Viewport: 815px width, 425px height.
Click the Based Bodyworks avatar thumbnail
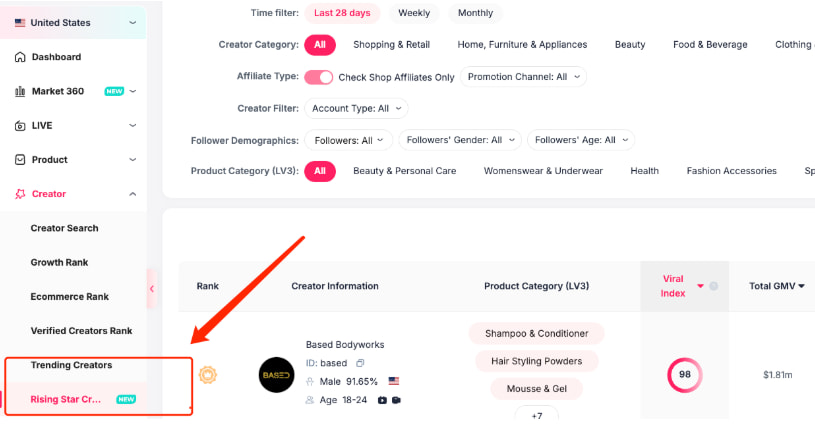[276, 375]
